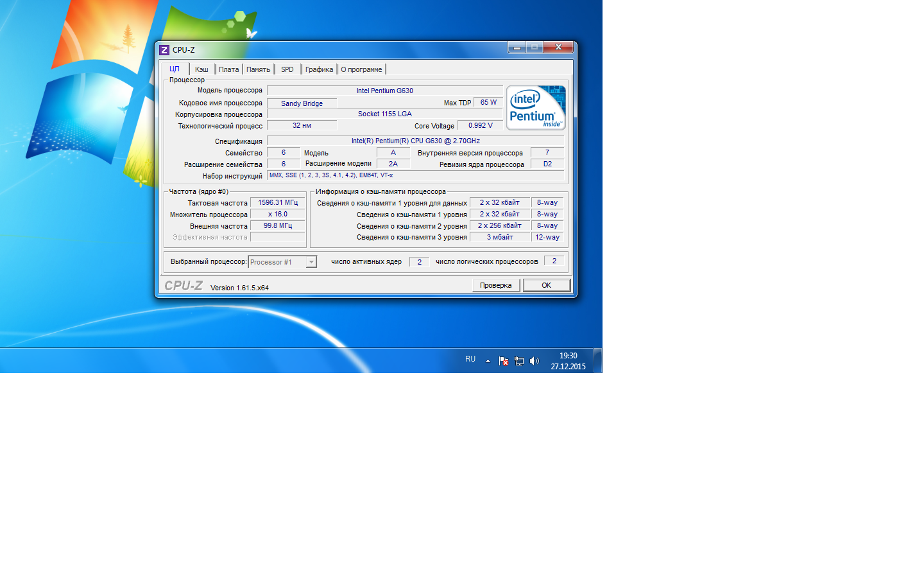Click the taskbar clock showing 19:30
Screen dimensions: 924x578
(568, 361)
